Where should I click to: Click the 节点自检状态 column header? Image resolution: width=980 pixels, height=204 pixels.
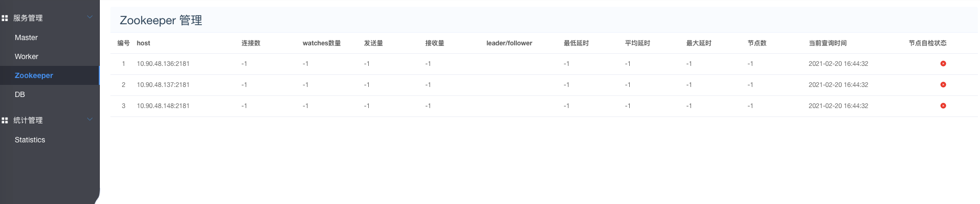click(x=928, y=43)
